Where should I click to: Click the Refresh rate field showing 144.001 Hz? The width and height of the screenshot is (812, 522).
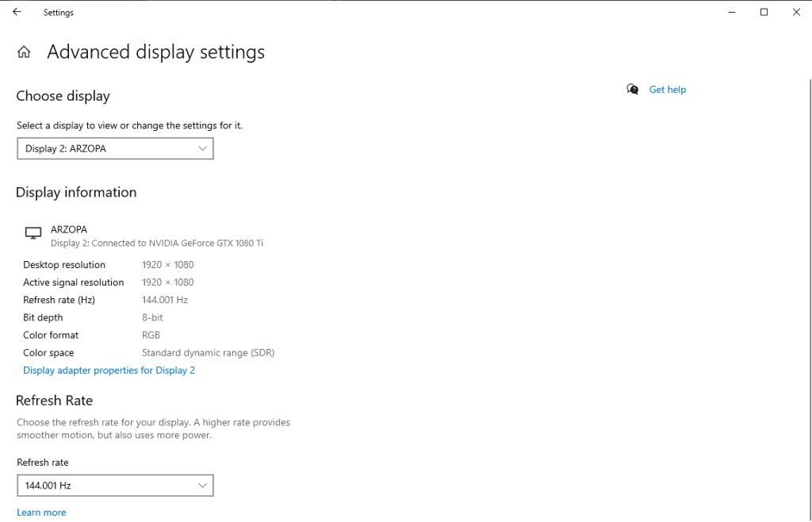(x=115, y=485)
